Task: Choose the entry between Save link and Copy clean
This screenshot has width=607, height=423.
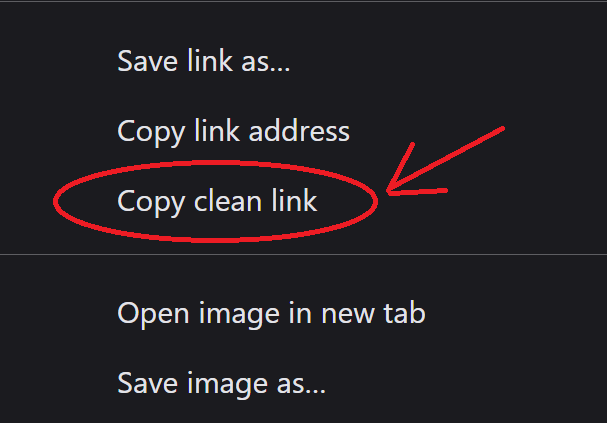Action: pos(304,131)
